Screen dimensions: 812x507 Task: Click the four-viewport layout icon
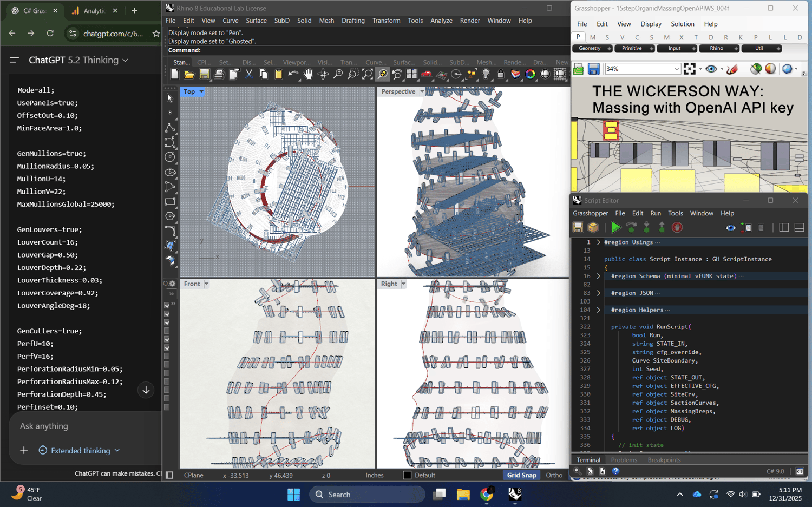pyautogui.click(x=412, y=75)
